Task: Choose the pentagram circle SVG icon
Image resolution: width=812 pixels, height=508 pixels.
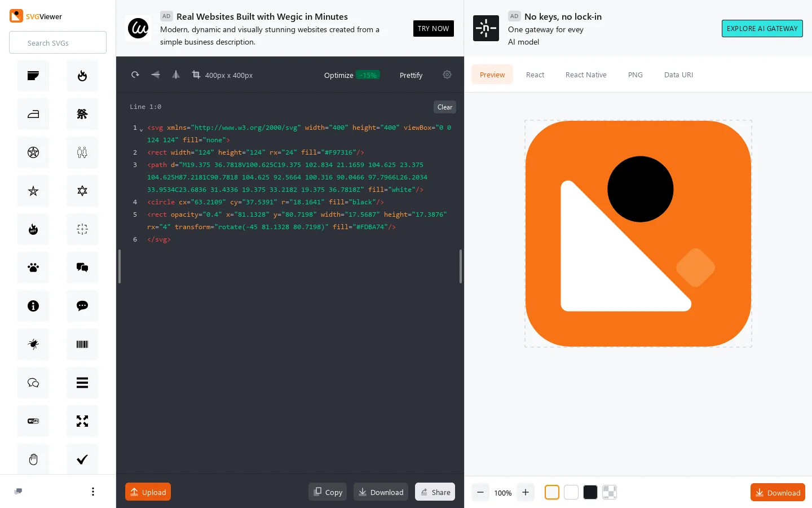Action: tap(33, 152)
